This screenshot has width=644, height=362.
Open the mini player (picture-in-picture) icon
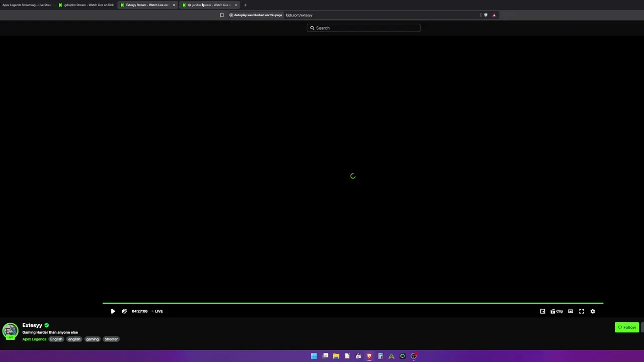(x=542, y=311)
